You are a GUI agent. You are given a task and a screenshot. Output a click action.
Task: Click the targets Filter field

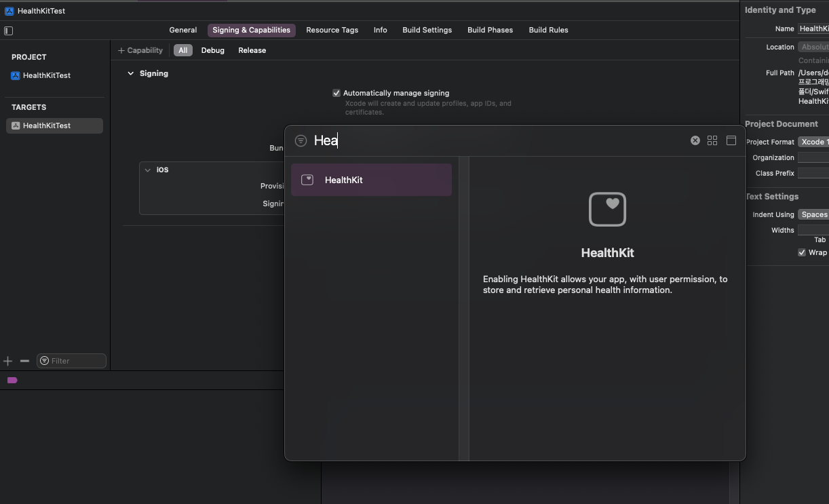71,361
